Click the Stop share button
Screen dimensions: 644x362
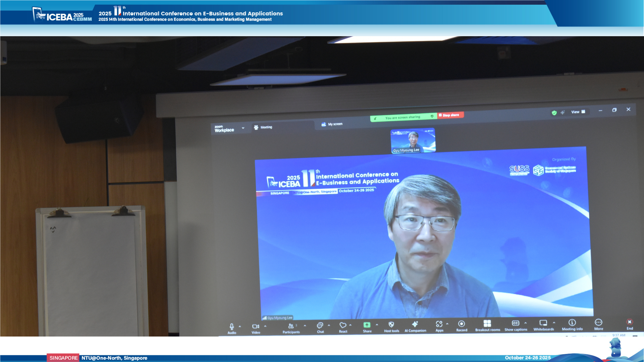pos(450,115)
